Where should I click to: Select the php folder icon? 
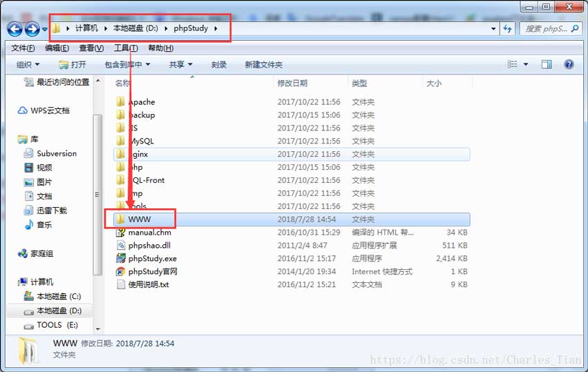120,167
